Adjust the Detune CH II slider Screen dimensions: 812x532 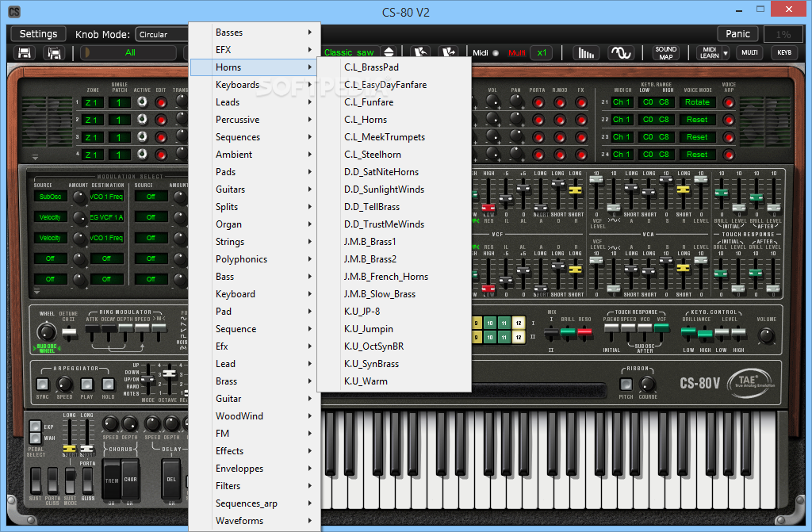[69, 332]
